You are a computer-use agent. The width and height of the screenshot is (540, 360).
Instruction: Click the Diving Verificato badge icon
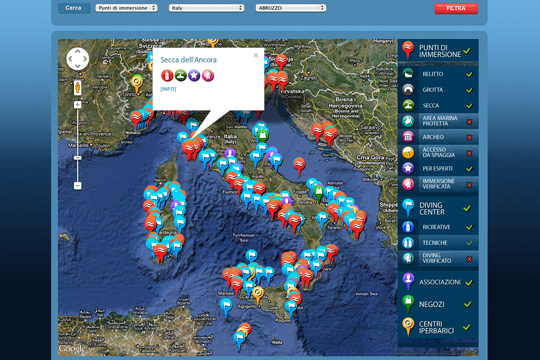point(408,258)
